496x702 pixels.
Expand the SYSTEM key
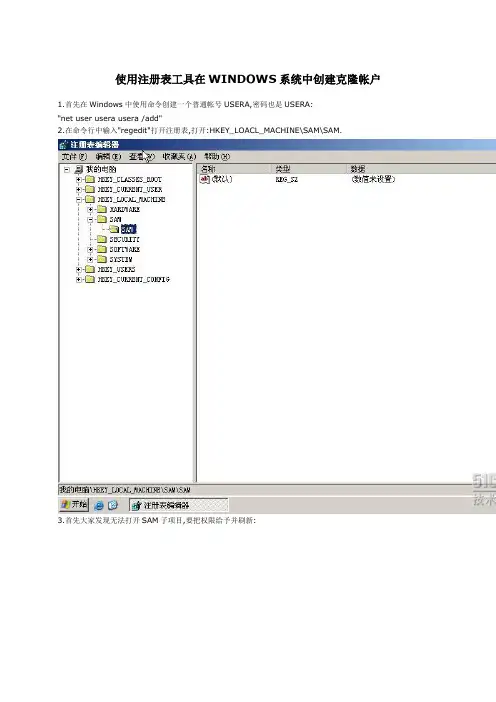point(90,259)
